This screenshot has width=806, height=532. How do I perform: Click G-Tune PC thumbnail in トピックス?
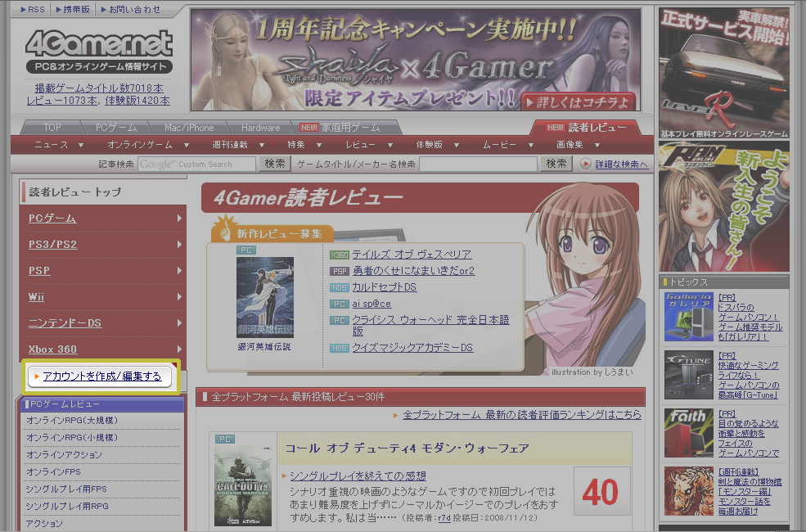click(x=688, y=375)
